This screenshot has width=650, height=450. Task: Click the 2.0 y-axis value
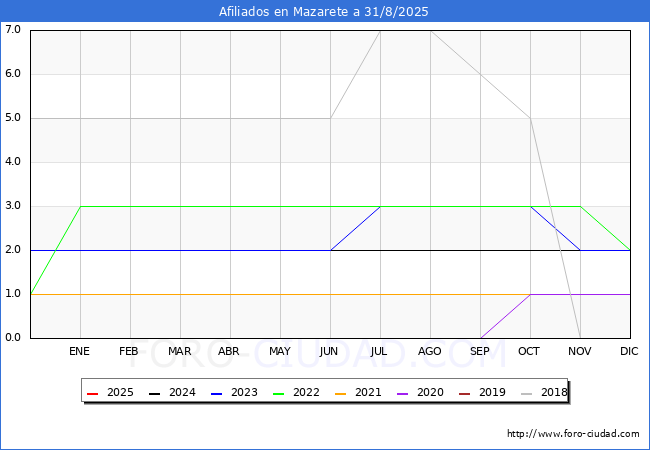click(x=13, y=249)
